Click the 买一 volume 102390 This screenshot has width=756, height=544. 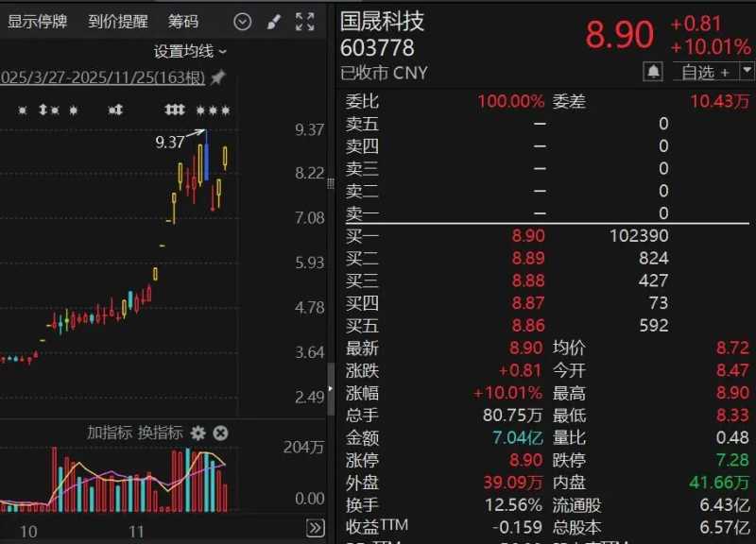(x=639, y=235)
